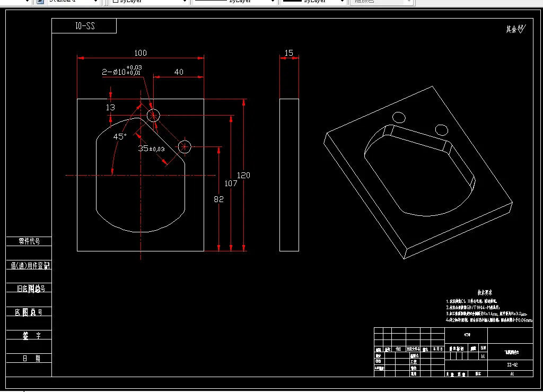The image size is (543, 392).
Task: Select the 45° angle dimension text
Action: pos(120,136)
